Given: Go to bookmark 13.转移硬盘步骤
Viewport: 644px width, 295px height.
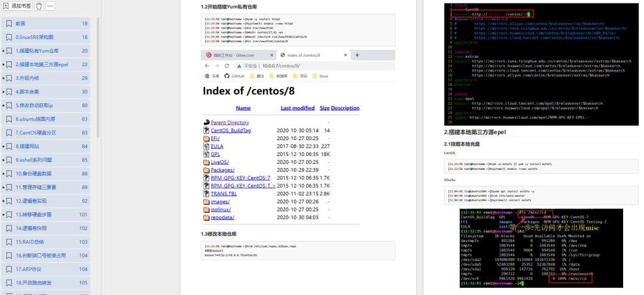Looking at the screenshot, I should coord(45,215).
